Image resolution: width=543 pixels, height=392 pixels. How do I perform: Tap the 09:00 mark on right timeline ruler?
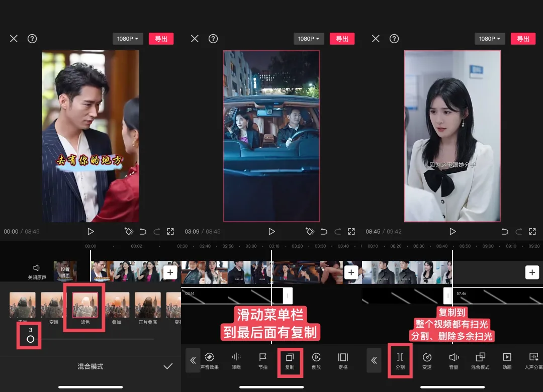click(488, 246)
